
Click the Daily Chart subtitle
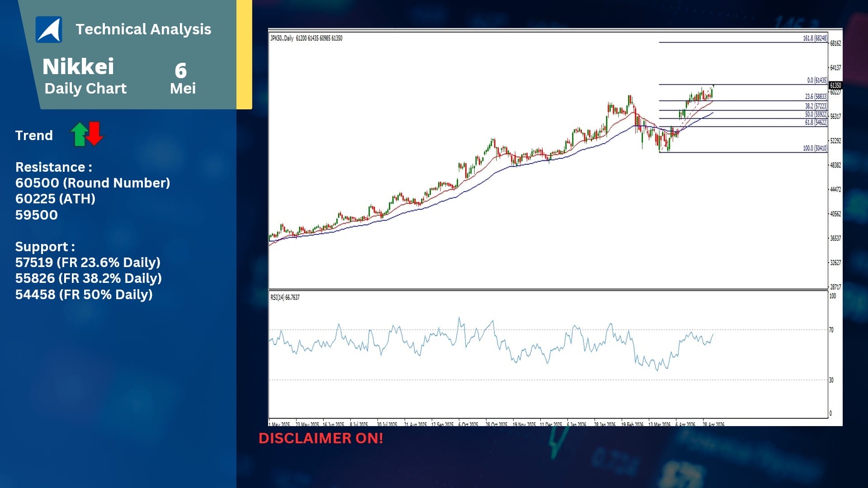85,89
